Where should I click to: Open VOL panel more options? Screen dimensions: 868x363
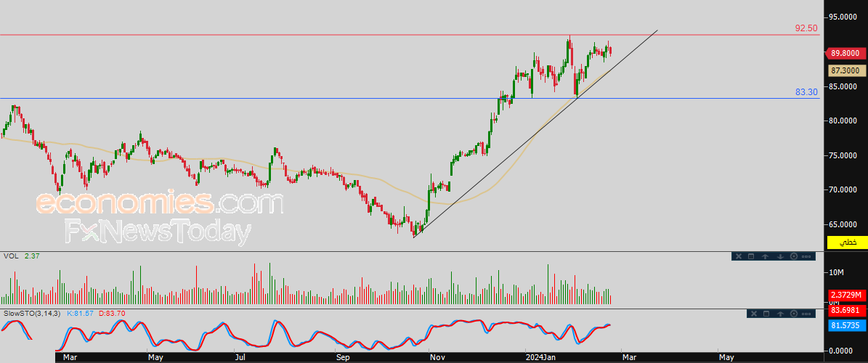806,256
